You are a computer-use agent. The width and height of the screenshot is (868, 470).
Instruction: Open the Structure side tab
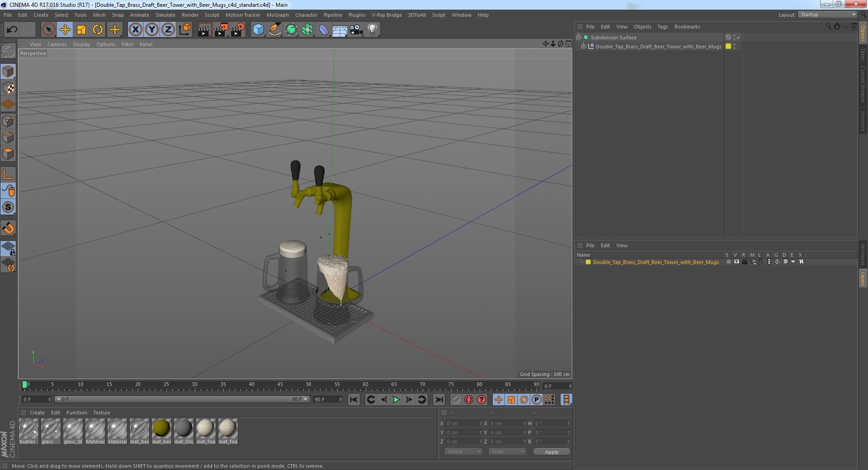click(863, 121)
